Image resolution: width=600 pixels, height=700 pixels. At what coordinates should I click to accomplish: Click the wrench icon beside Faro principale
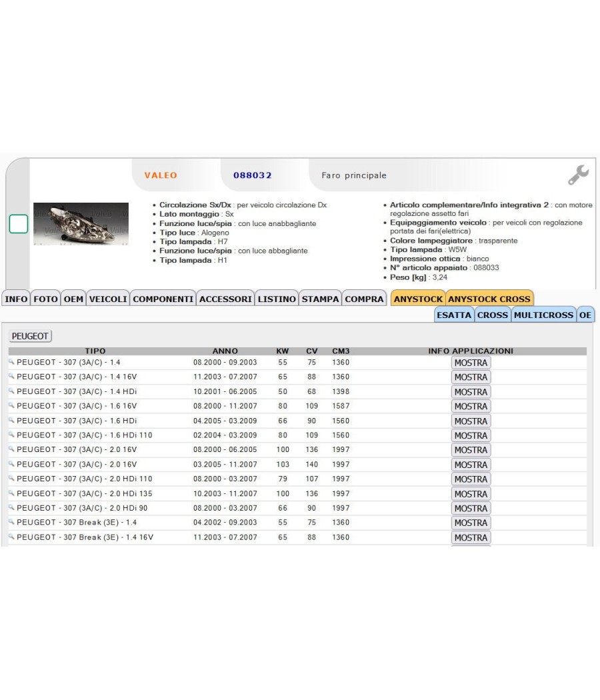coord(578,175)
